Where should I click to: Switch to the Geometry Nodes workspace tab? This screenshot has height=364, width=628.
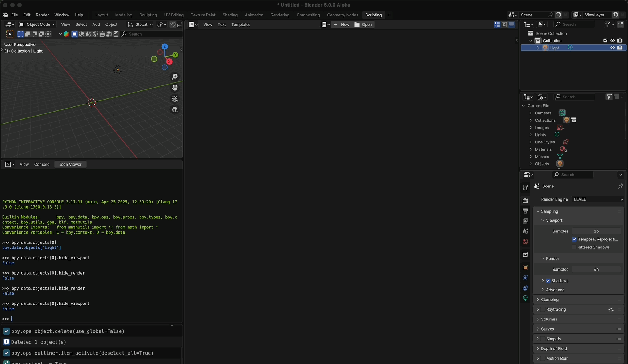342,15
